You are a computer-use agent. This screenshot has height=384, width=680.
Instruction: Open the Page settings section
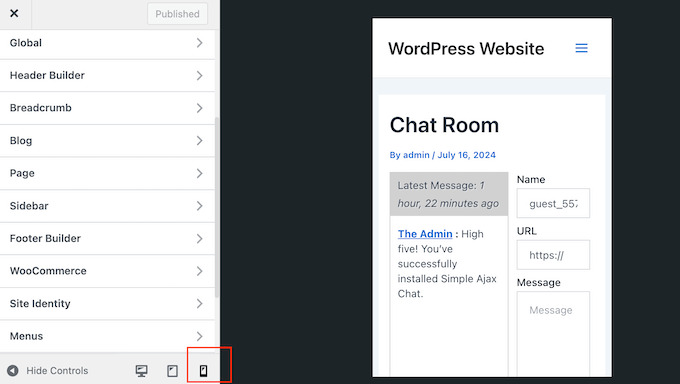point(107,173)
